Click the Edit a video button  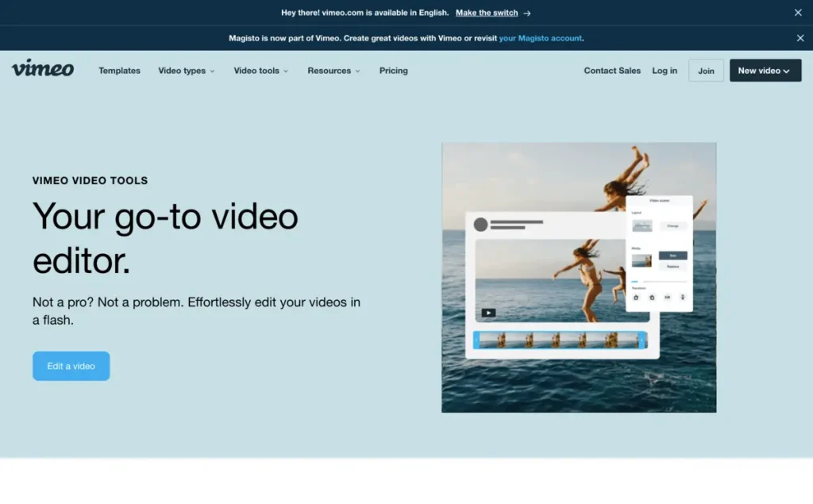point(71,366)
